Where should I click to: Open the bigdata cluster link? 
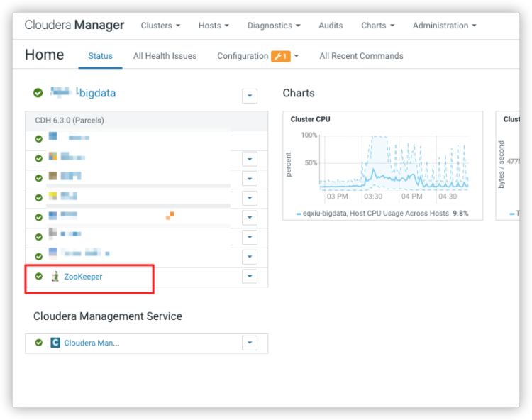coord(96,93)
